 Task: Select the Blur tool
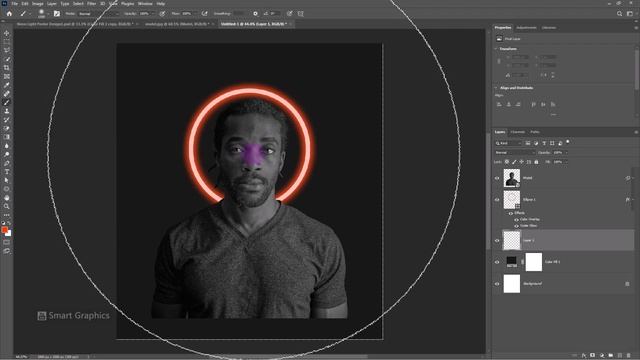(x=7, y=146)
